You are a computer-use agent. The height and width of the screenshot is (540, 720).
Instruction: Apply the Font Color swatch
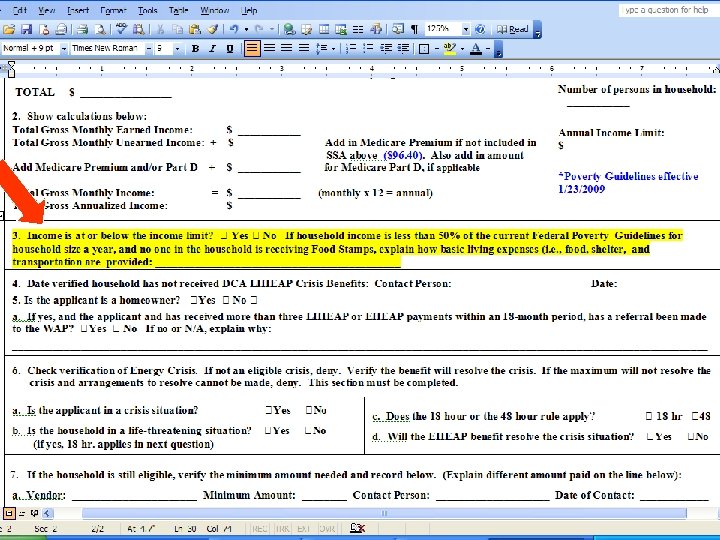(476, 48)
